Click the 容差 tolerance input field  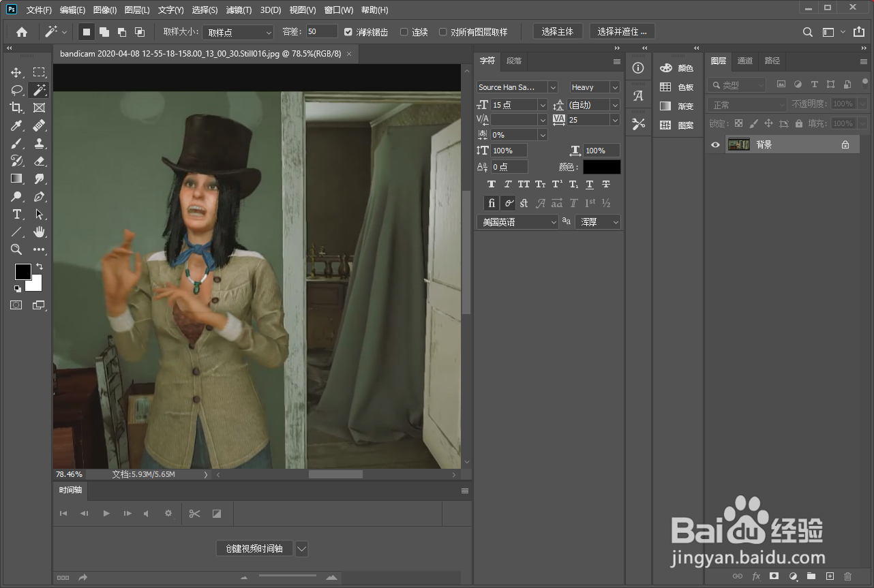coord(321,32)
